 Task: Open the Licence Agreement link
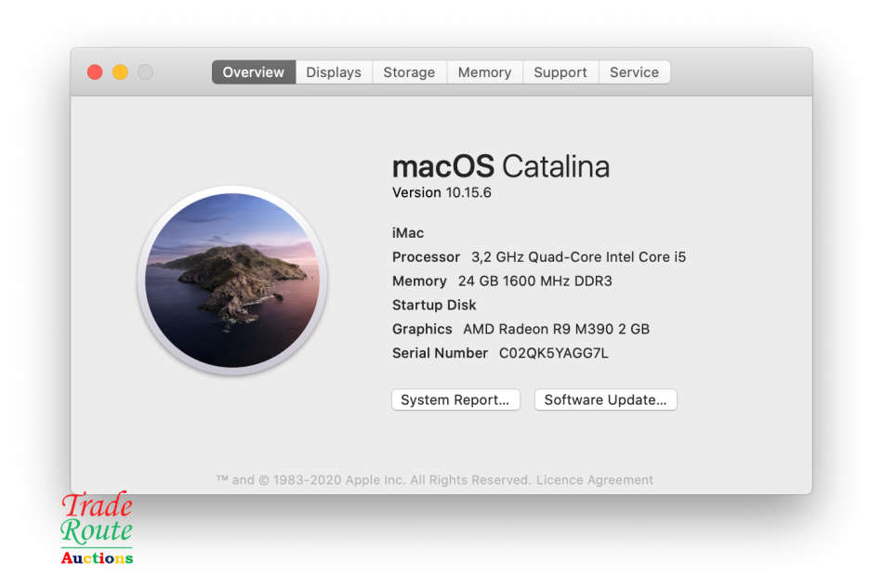click(x=595, y=479)
